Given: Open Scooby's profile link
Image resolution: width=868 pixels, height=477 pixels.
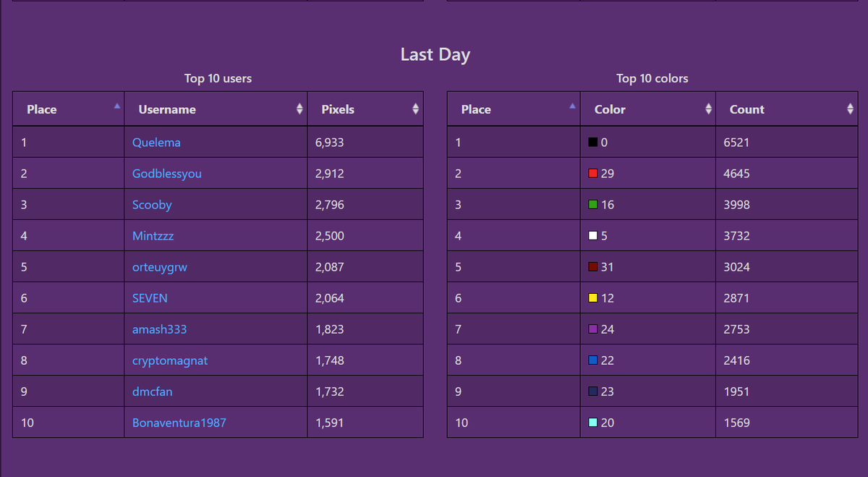Looking at the screenshot, I should click(x=152, y=205).
